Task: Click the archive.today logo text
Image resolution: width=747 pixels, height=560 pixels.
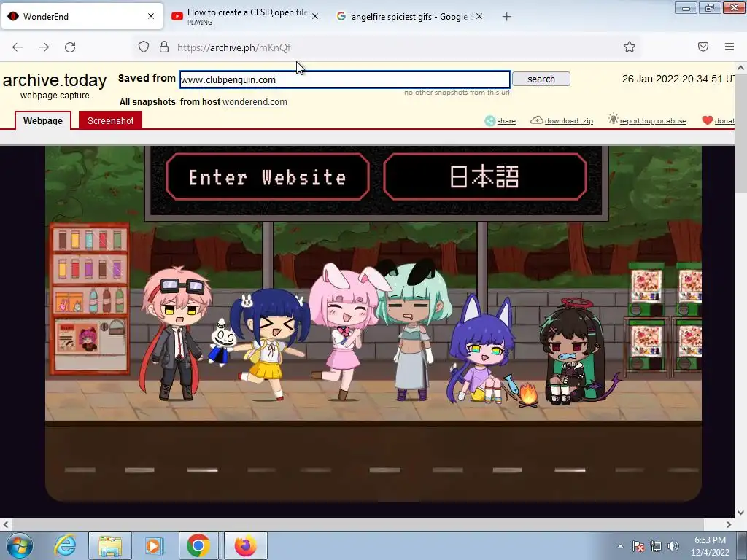Action: 55,80
